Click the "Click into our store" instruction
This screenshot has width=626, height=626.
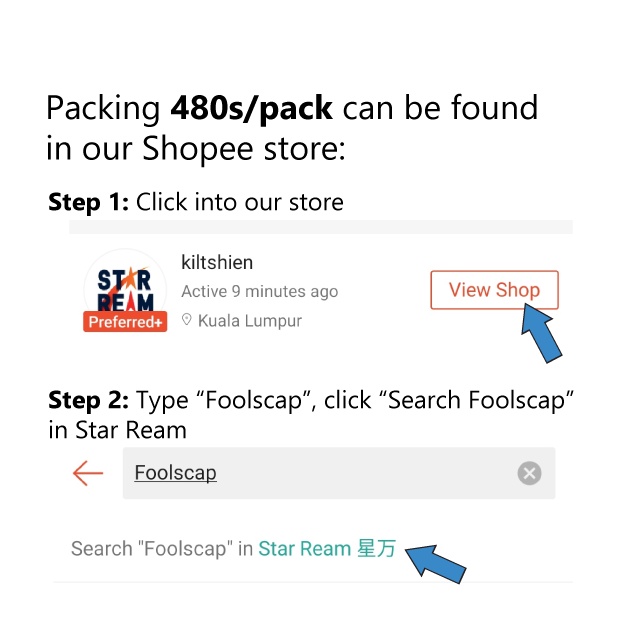coord(240,202)
